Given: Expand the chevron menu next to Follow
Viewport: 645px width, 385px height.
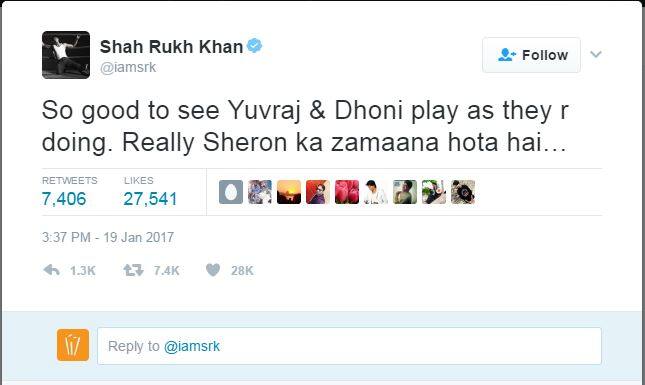Looking at the screenshot, I should 596,54.
